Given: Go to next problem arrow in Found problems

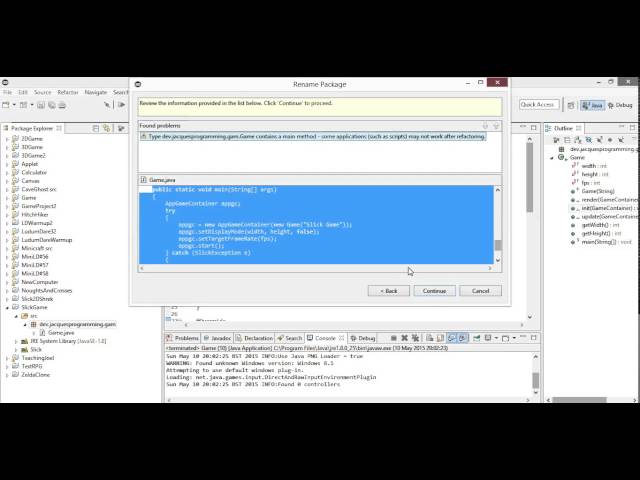Looking at the screenshot, I should click(485, 126).
